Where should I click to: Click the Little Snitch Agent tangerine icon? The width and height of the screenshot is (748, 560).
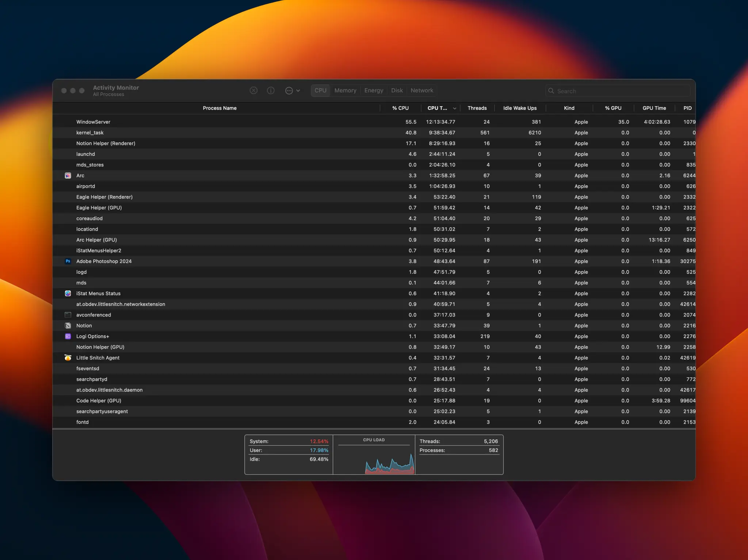pos(68,357)
